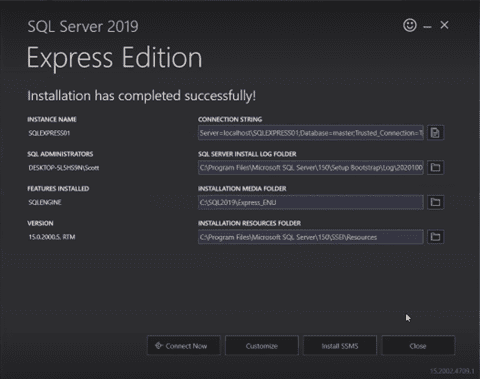The image size is (480, 379).
Task: Click the INSTALLATION RESOURCES FOLDER label
Action: [x=249, y=223]
